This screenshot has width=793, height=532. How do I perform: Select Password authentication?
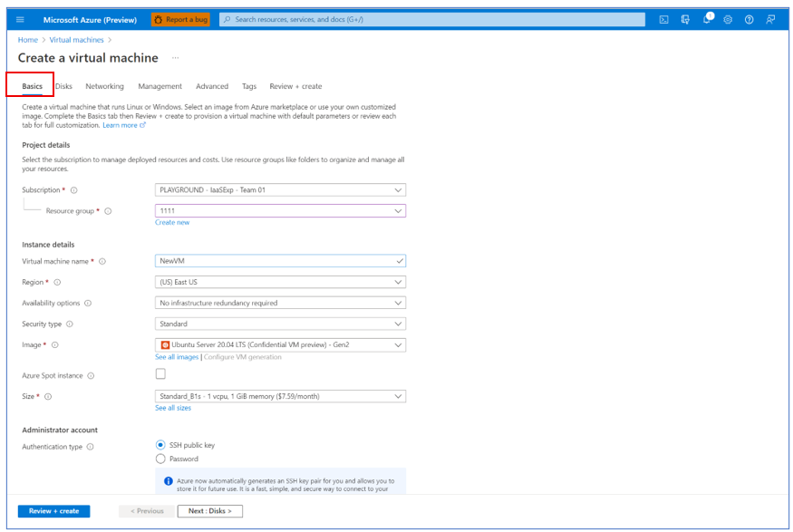pos(160,459)
